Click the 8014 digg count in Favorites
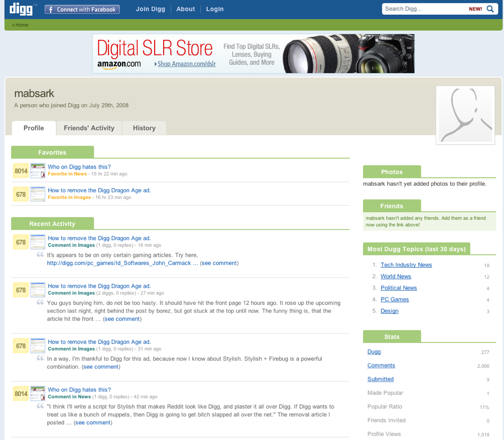Screen dimensions: 504x440 click(x=21, y=171)
